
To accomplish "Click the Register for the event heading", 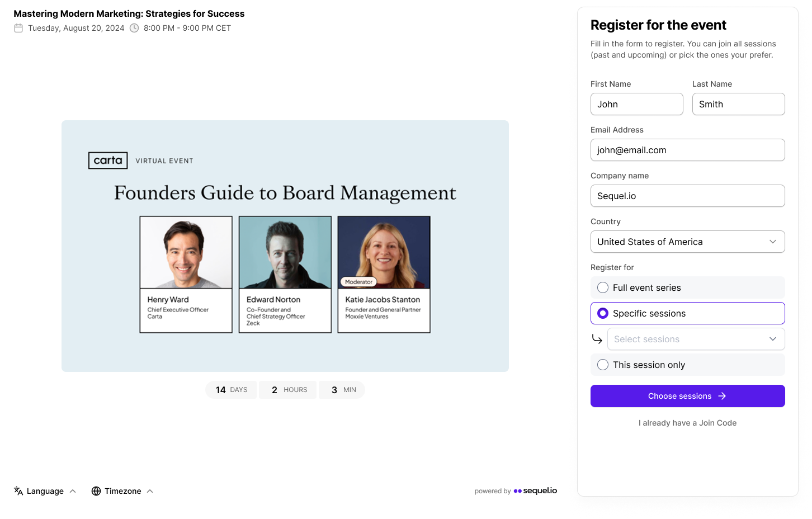I will pos(658,25).
